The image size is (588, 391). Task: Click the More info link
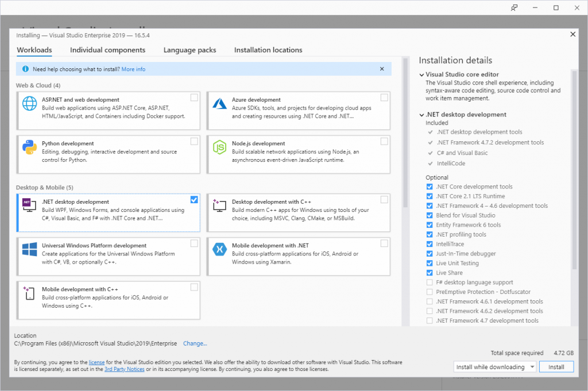[x=133, y=69]
